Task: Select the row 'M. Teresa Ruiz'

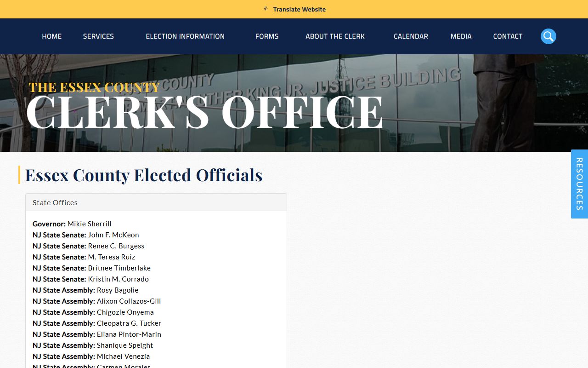Action: coord(84,257)
